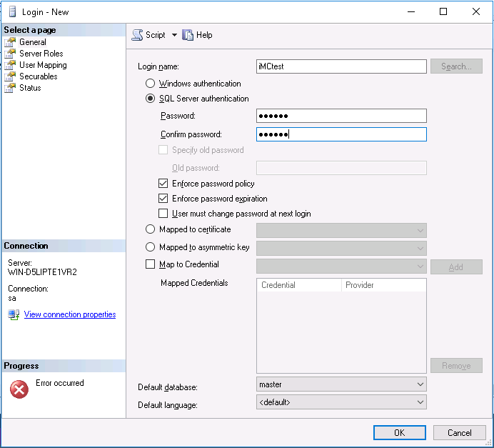Screen dimensions: 494x448
Task: Select Mapped to asymmetric key option
Action: [151, 247]
